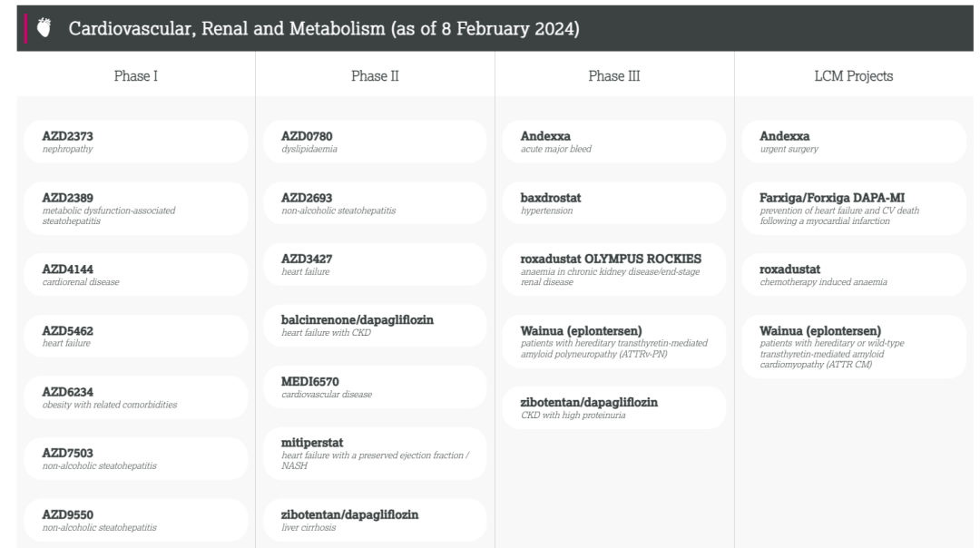Viewport: 980px width, 548px height.
Task: Open the AZD2373 nephropathy card
Action: (x=135, y=142)
